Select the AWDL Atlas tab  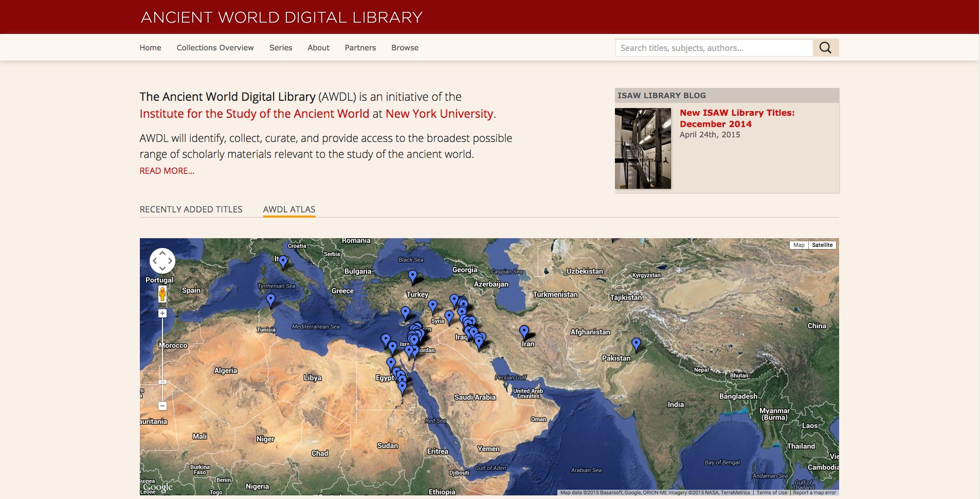pos(289,209)
